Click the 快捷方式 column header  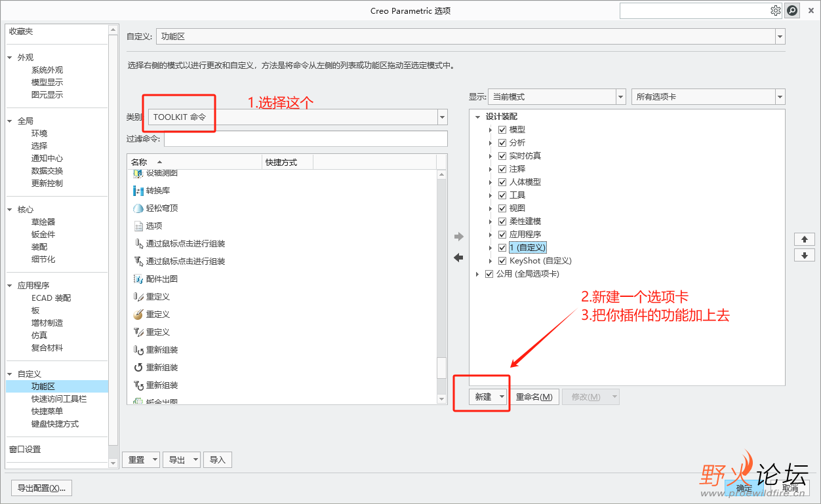287,162
